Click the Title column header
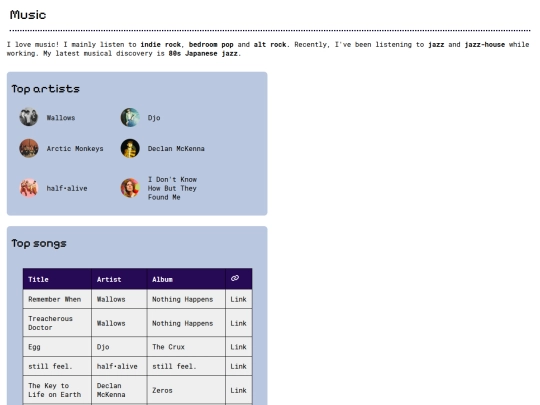 57,279
